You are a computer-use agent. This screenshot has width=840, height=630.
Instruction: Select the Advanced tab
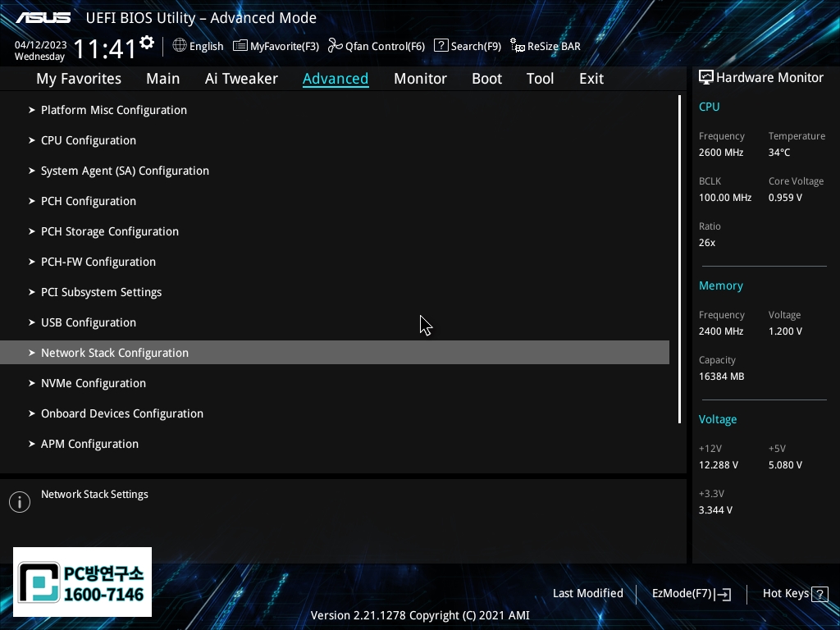pyautogui.click(x=336, y=79)
